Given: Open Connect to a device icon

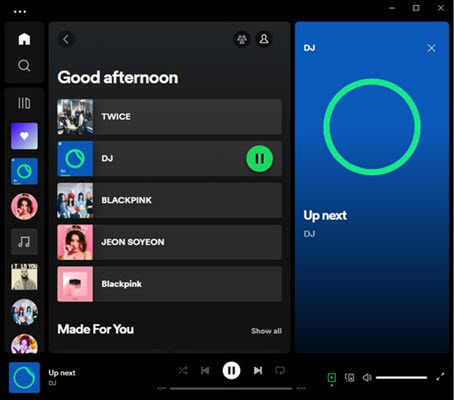Looking at the screenshot, I should [x=349, y=378].
